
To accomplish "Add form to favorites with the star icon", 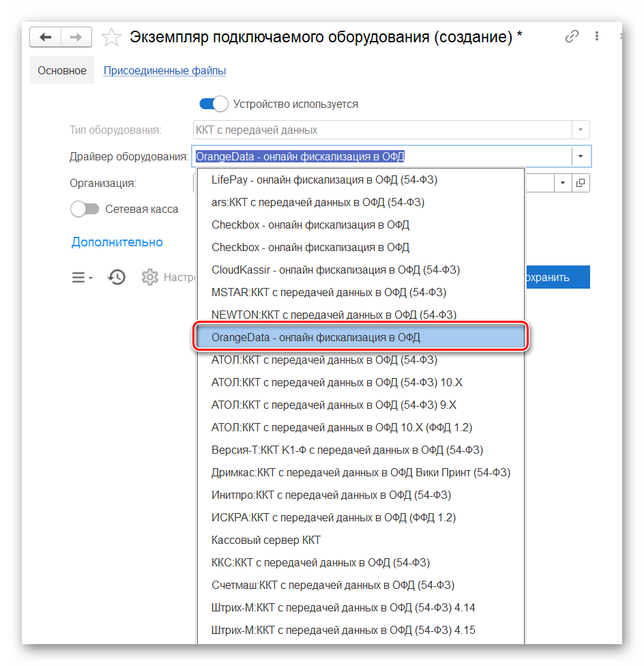I will (111, 38).
